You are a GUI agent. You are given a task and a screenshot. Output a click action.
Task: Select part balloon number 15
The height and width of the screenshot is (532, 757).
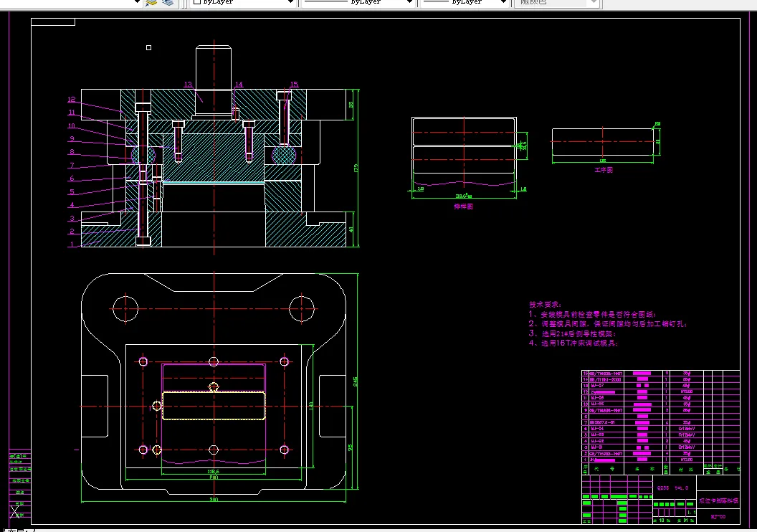294,85
